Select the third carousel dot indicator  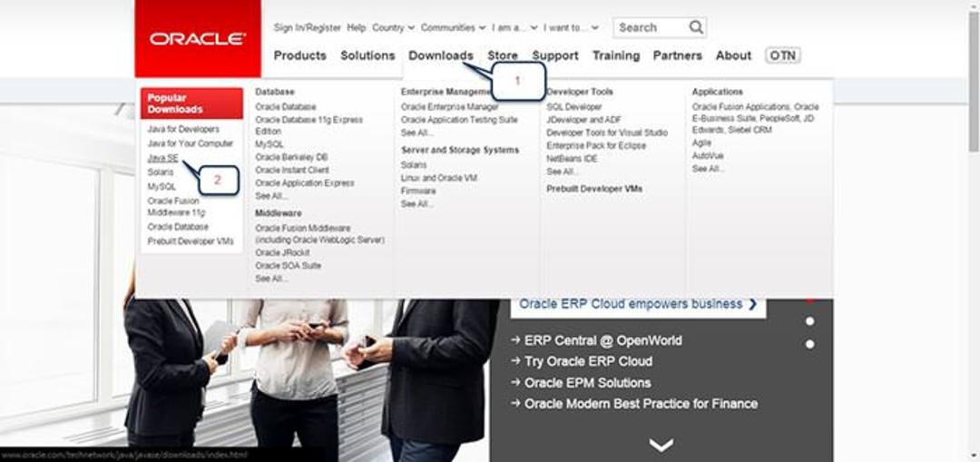click(810, 344)
